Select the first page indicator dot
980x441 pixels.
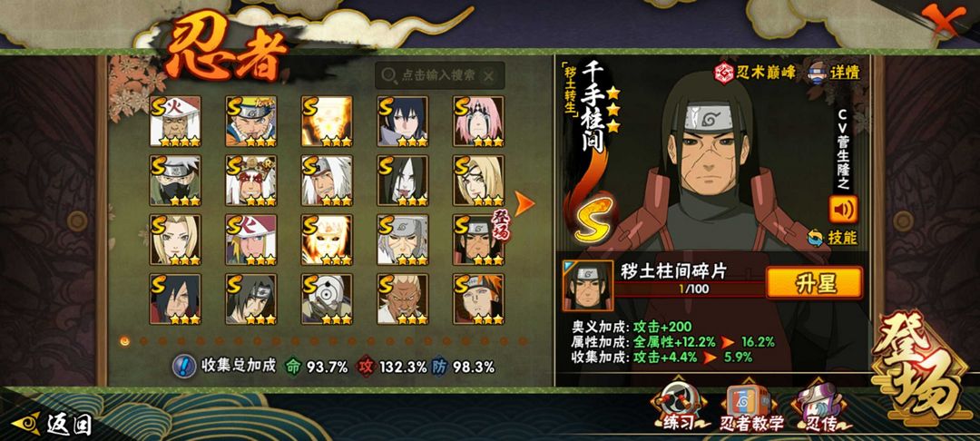[125, 341]
